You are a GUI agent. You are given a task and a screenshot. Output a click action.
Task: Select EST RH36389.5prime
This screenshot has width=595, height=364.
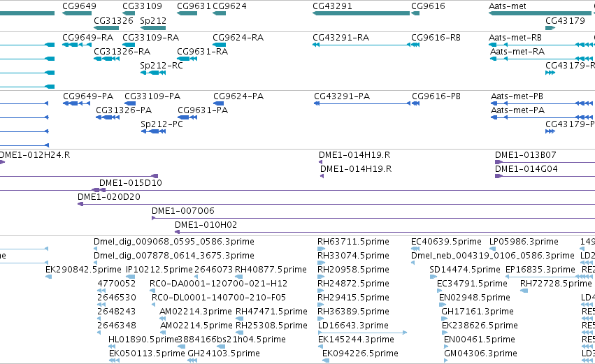pyautogui.click(x=353, y=312)
